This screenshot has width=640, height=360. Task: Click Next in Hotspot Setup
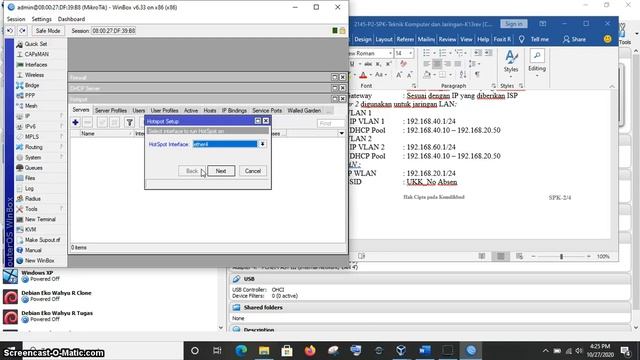pyautogui.click(x=221, y=171)
